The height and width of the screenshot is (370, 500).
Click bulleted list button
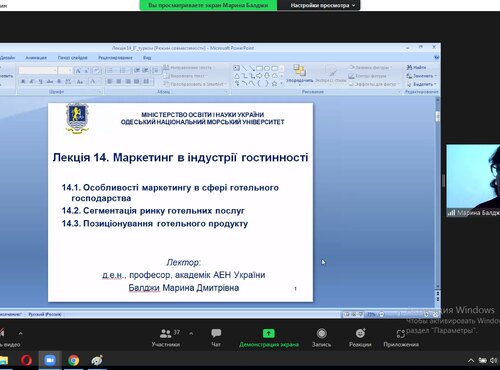(x=111, y=70)
